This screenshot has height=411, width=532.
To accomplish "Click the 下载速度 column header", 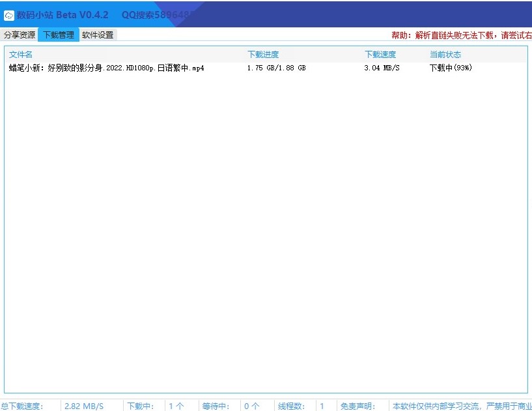I will [380, 55].
